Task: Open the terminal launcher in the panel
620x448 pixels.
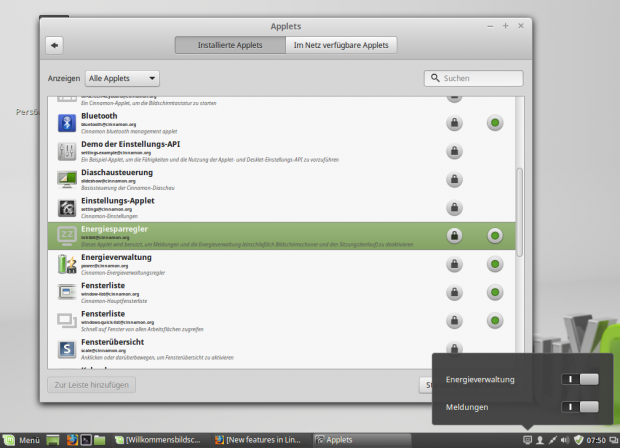Action: point(86,440)
